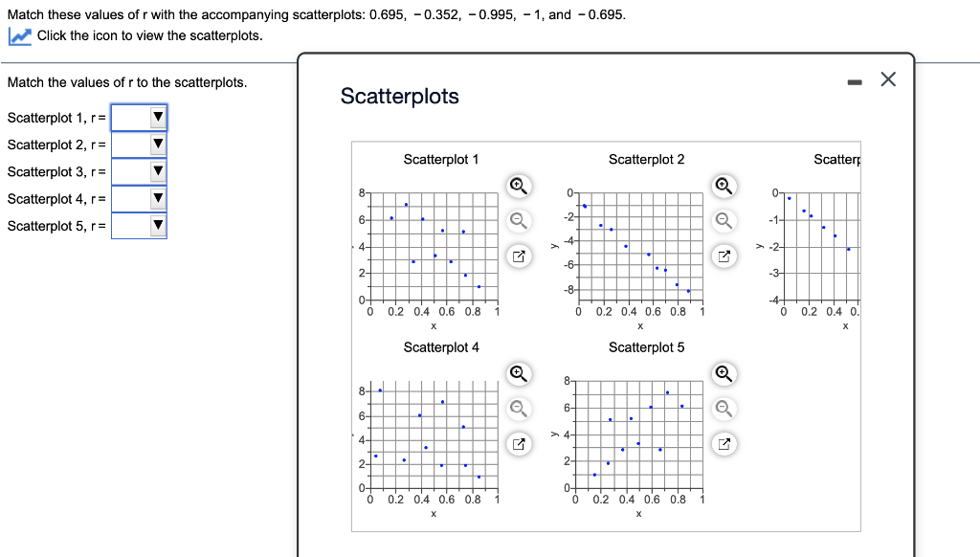Open Scatterplot 5 in a larger view
The height and width of the screenshot is (557, 980).
click(x=724, y=443)
